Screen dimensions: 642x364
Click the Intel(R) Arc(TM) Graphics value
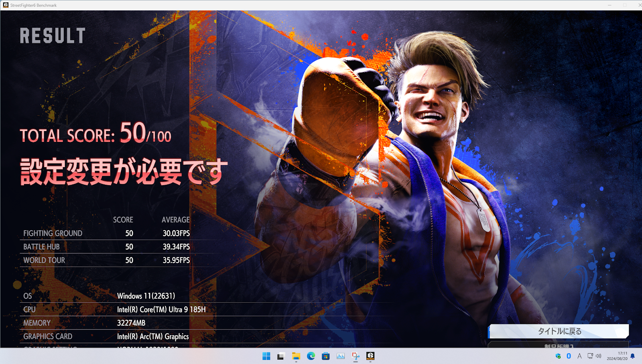point(153,336)
